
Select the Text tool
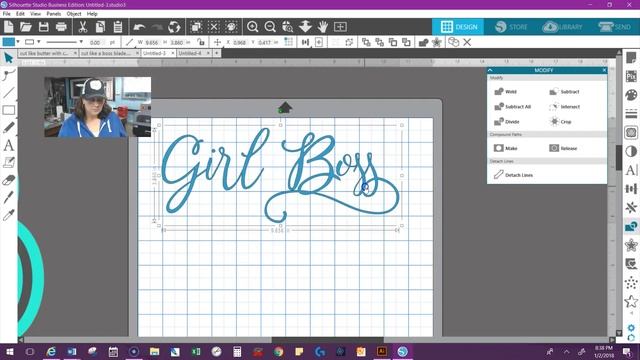pyautogui.click(x=9, y=145)
